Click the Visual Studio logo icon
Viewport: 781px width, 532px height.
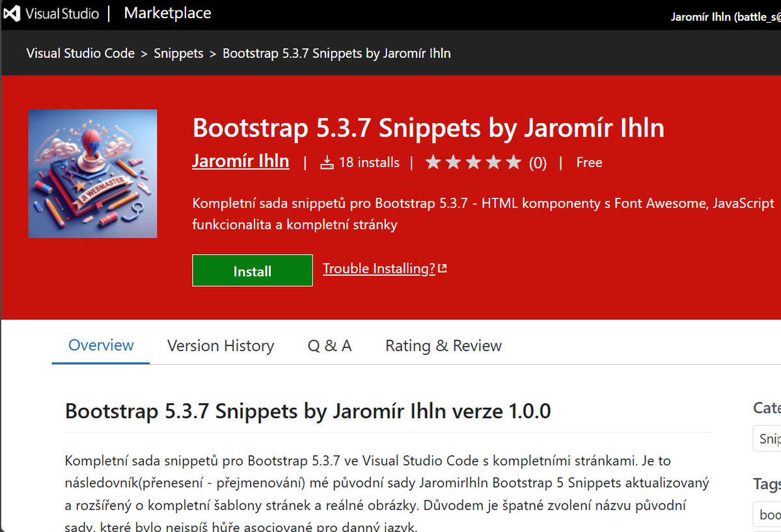click(x=12, y=14)
